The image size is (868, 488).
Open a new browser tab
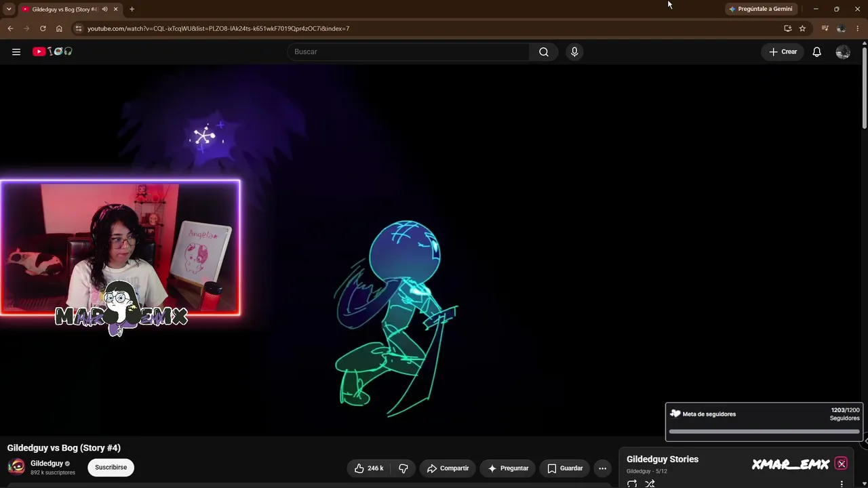click(132, 9)
